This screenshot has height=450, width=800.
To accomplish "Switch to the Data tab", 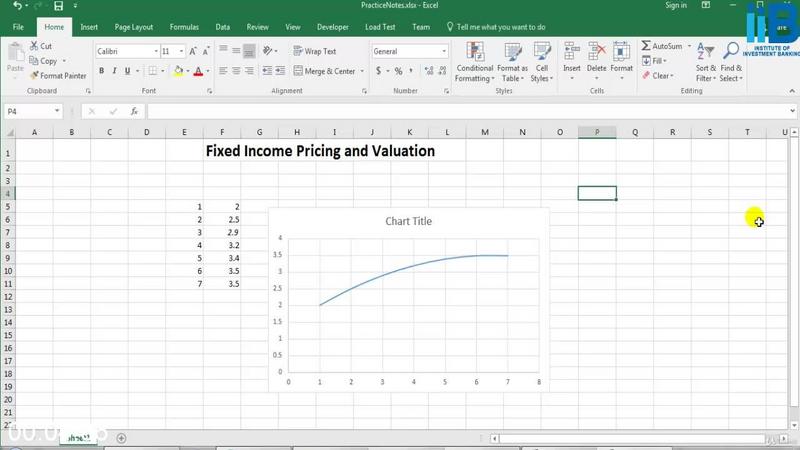I will (x=222, y=27).
